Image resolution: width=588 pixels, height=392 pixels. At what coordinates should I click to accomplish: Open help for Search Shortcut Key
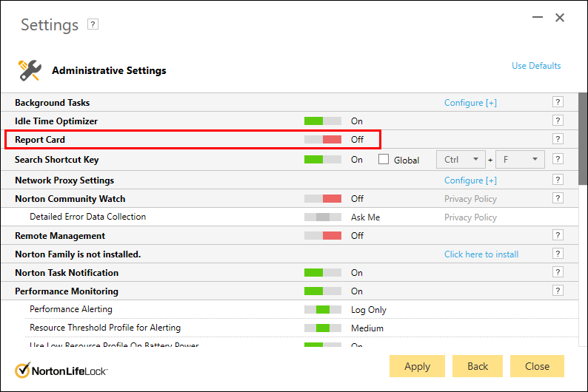tap(558, 158)
